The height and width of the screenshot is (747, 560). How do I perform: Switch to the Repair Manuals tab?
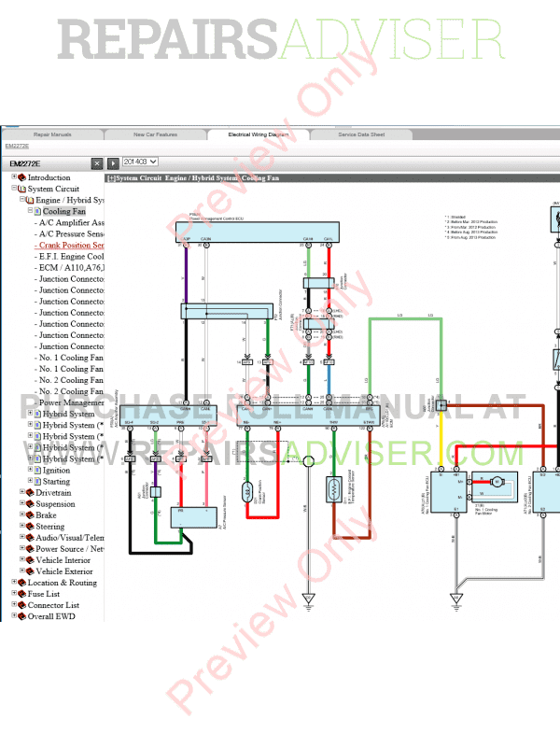[x=52, y=134]
